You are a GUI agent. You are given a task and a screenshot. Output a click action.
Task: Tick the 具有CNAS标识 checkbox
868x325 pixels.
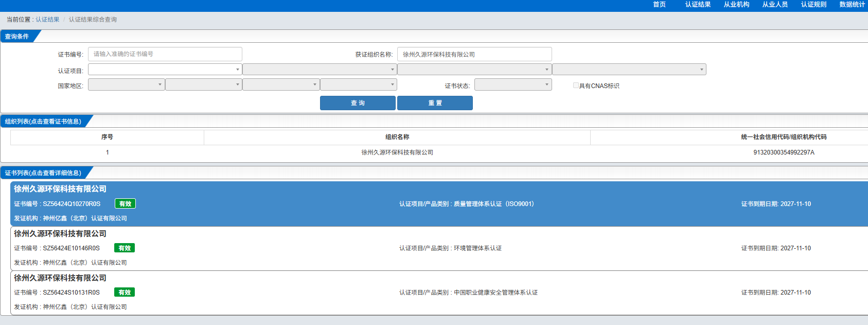576,85
